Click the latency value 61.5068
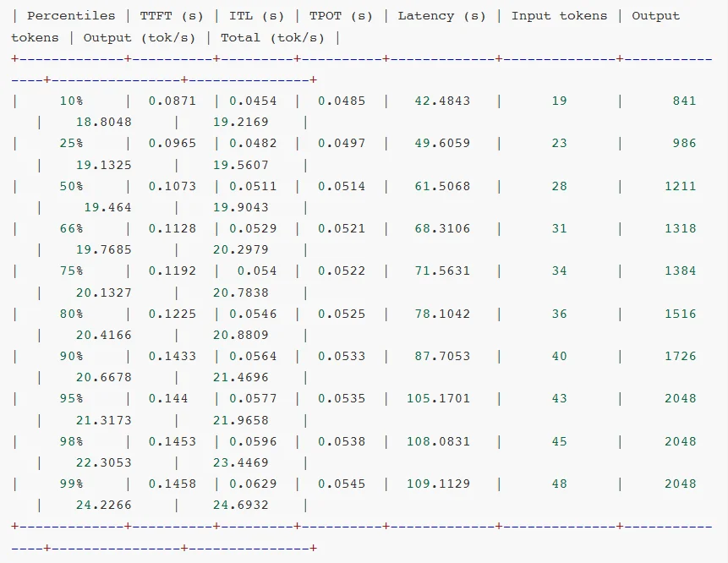Screen dimensions: 728x563 (x=442, y=186)
